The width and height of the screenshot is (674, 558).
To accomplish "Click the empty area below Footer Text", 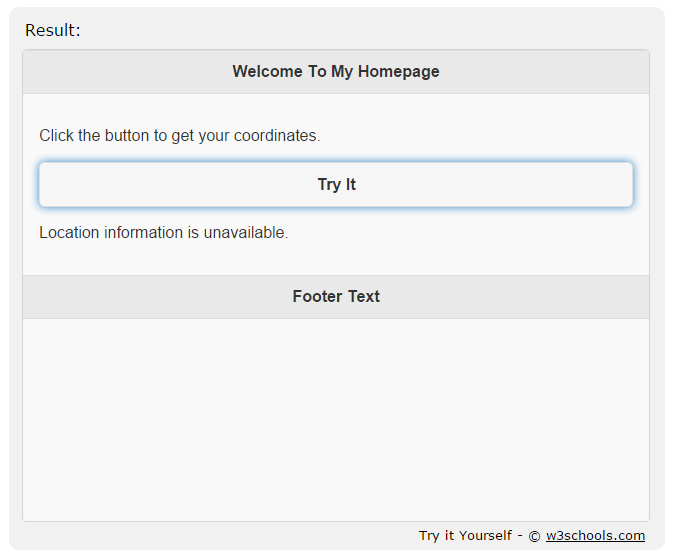I will pos(336,420).
